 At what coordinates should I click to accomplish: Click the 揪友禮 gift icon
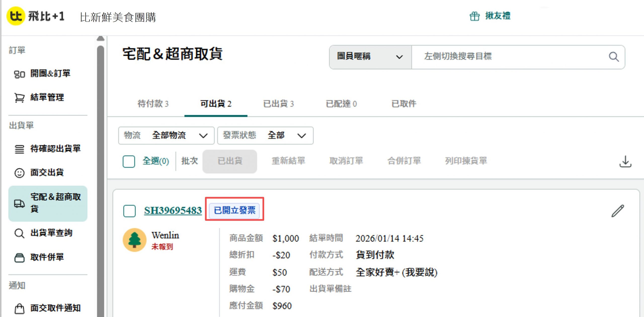[474, 16]
